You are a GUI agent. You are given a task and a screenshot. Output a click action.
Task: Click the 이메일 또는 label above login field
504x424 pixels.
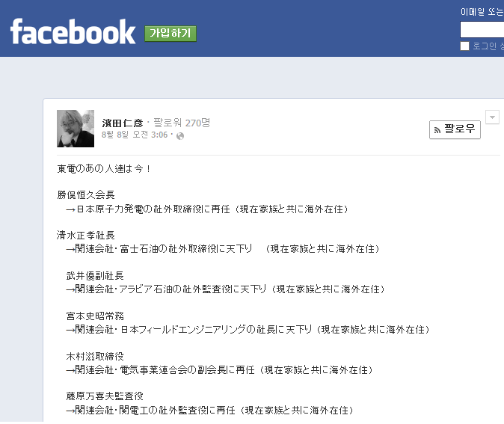pyautogui.click(x=482, y=12)
